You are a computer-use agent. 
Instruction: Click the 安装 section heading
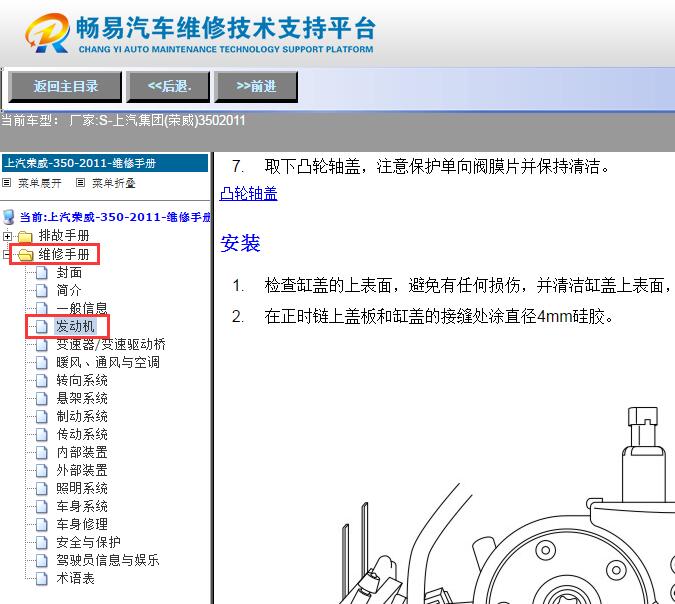tap(240, 243)
